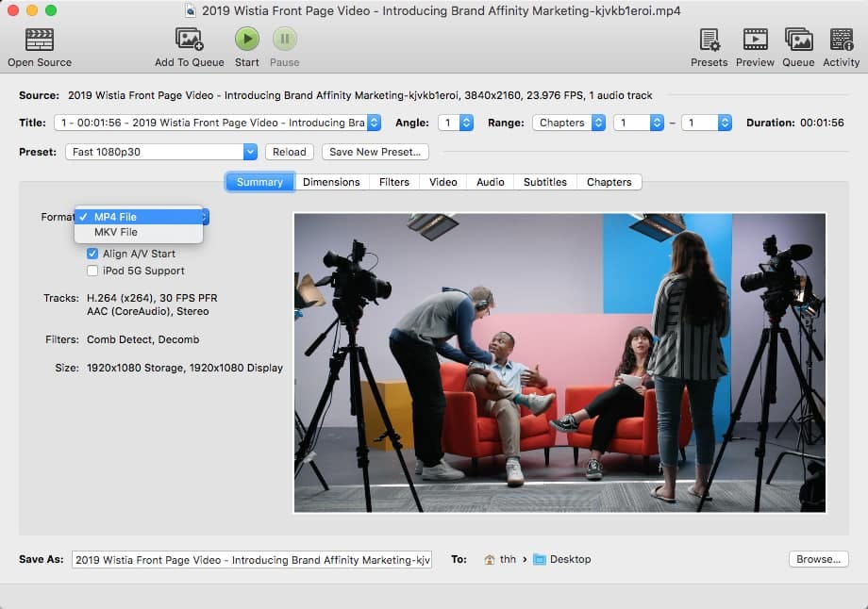Click the Desktop folder icon in save path
This screenshot has height=609, width=868.
coord(540,560)
